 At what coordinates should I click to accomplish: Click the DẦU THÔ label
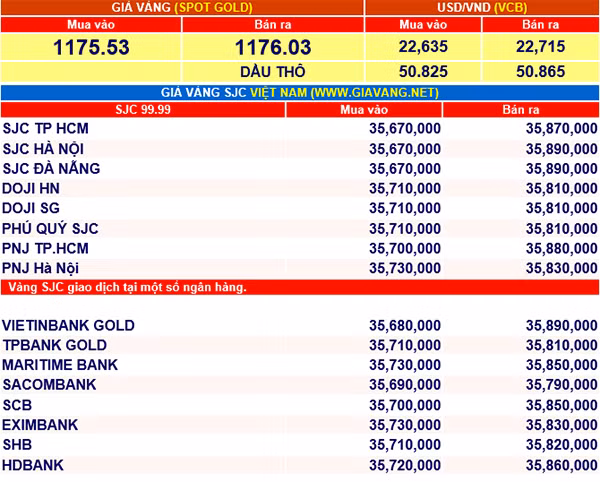[x=273, y=72]
